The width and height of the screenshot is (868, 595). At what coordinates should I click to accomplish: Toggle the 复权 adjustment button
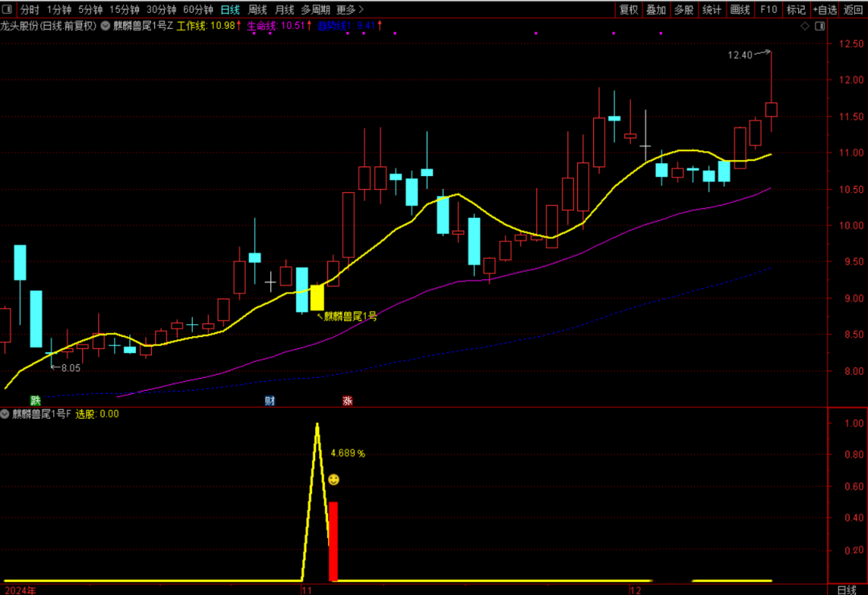628,10
